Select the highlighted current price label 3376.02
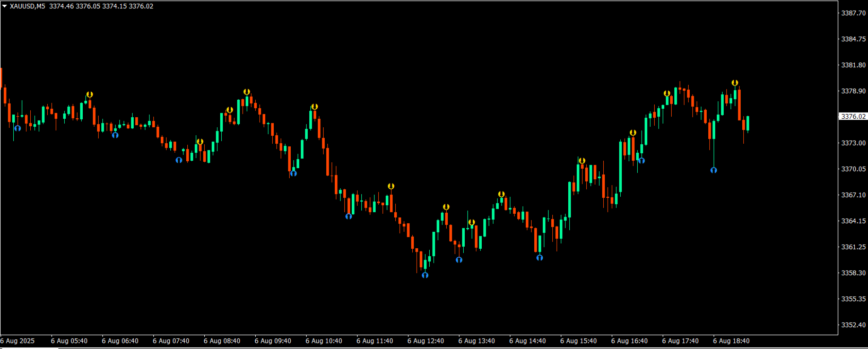 point(853,116)
